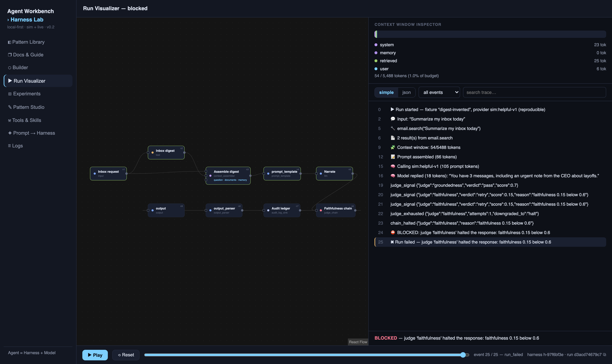Viewport: 612px width, 364px height.
Task: Switch trace view to json
Action: (406, 92)
